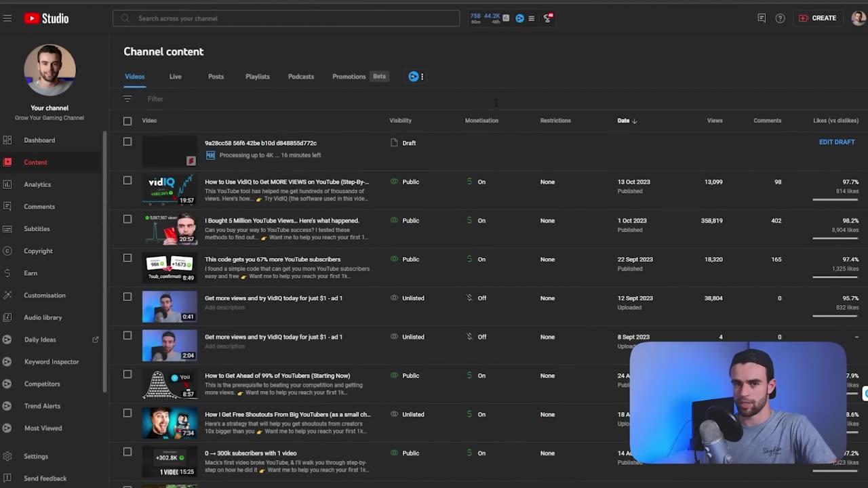
Task: Select checkbox for 8 Sept VidIQ ad video
Action: point(127,335)
